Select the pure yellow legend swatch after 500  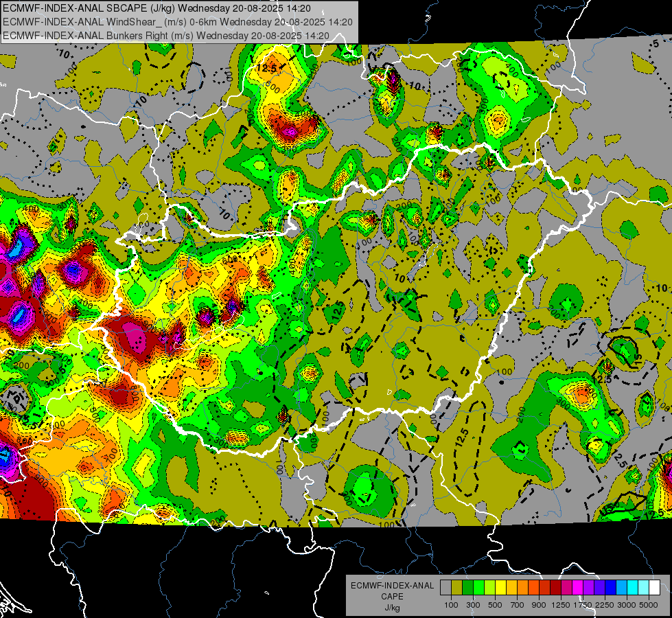pos(500,588)
